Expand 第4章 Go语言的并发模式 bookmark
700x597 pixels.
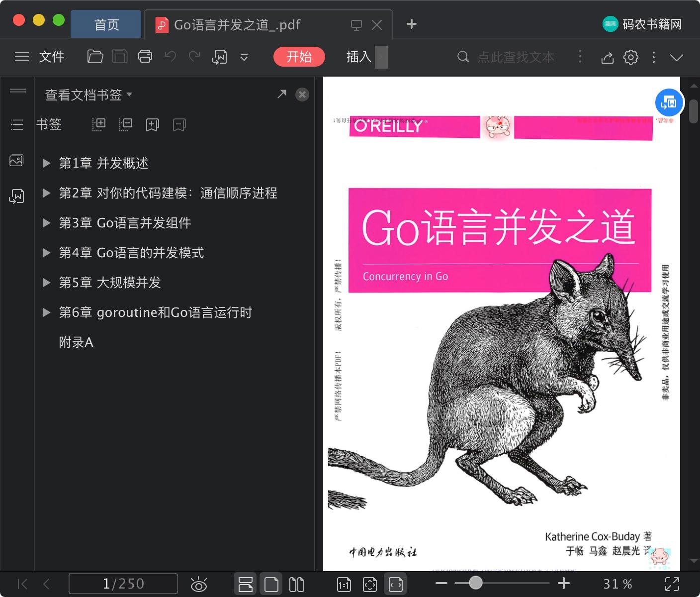47,253
